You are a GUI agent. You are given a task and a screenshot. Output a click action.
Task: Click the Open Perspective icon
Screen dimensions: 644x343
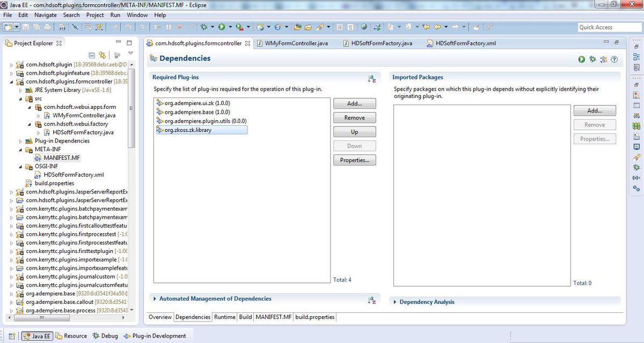(12, 336)
